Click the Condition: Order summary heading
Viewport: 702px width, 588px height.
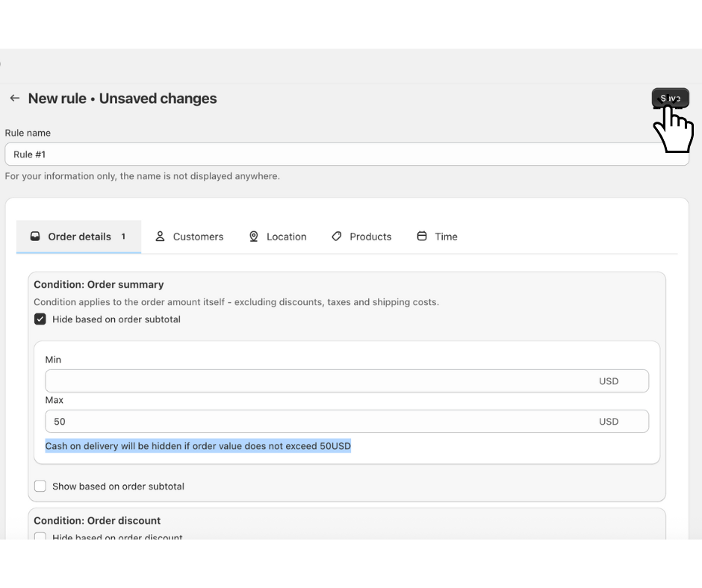[x=99, y=284]
